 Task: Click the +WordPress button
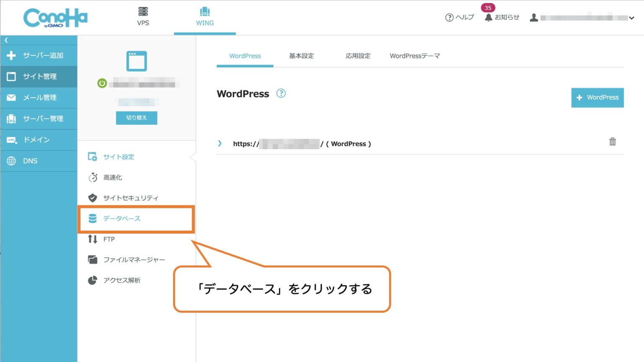pos(597,98)
